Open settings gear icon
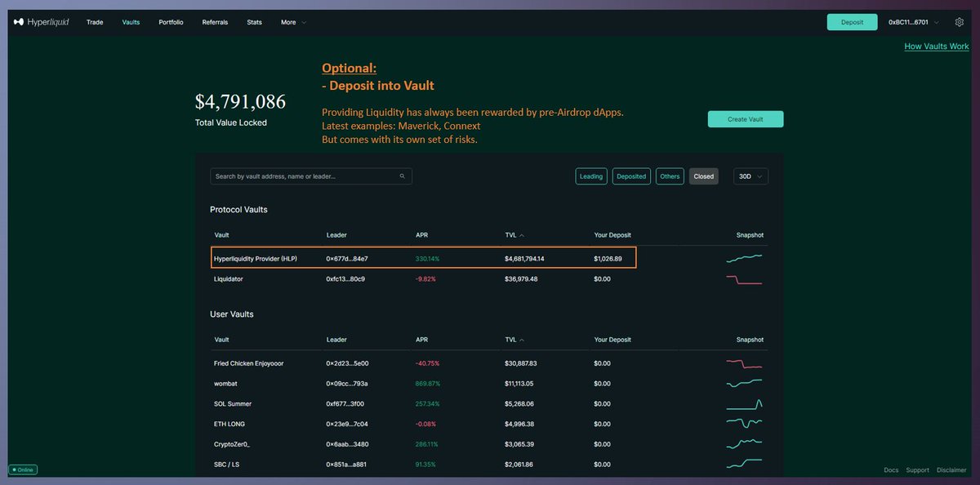Image resolution: width=980 pixels, height=485 pixels. [x=960, y=22]
